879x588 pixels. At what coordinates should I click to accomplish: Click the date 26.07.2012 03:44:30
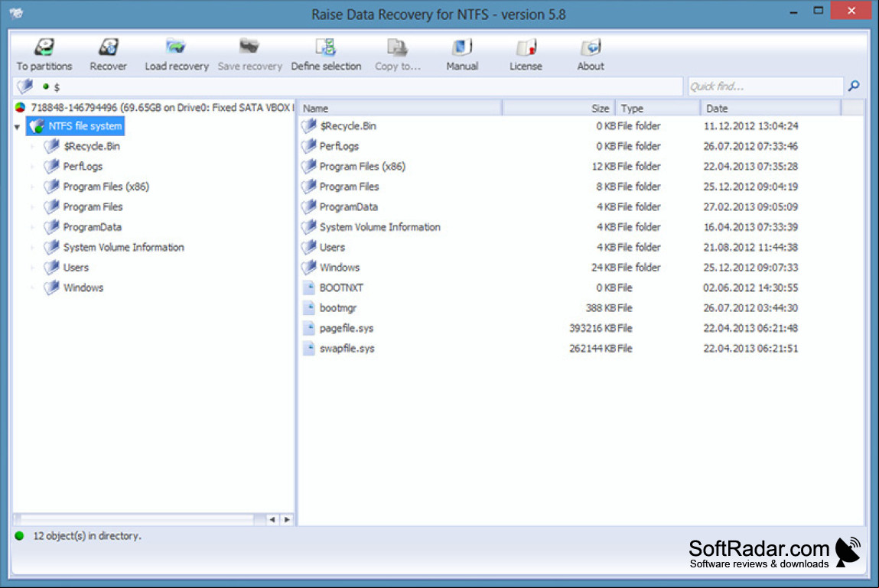click(x=750, y=307)
